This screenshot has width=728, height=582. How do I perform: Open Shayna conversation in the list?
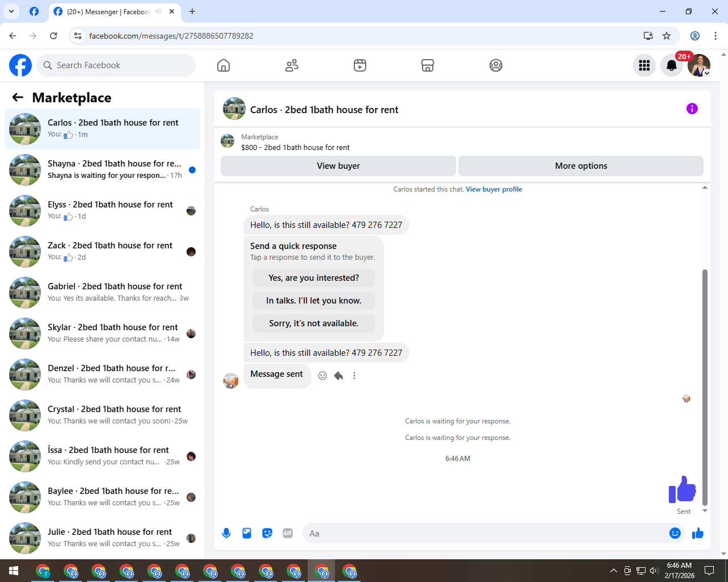[x=102, y=170]
